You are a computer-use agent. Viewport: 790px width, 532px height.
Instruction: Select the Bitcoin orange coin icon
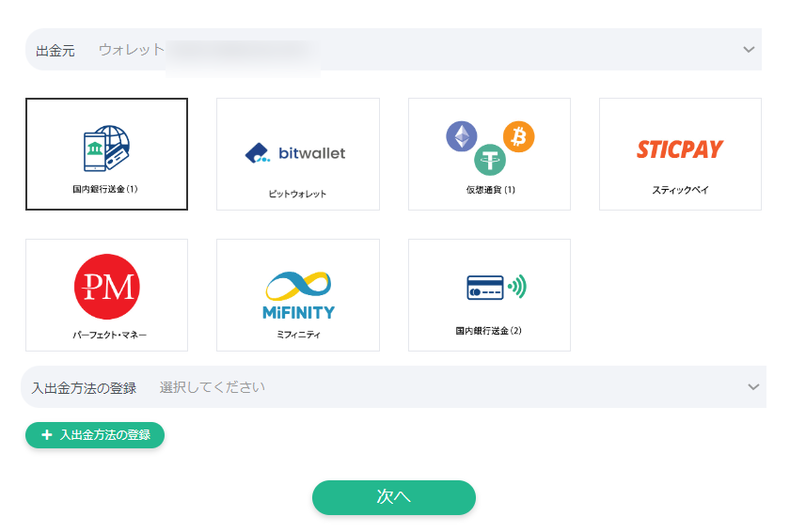coord(518,137)
